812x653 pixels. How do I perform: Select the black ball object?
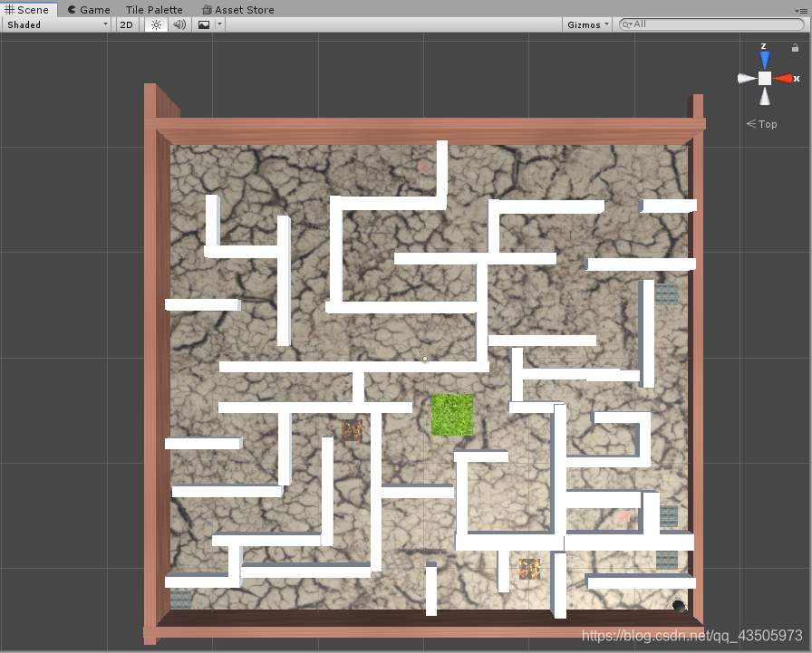(679, 605)
